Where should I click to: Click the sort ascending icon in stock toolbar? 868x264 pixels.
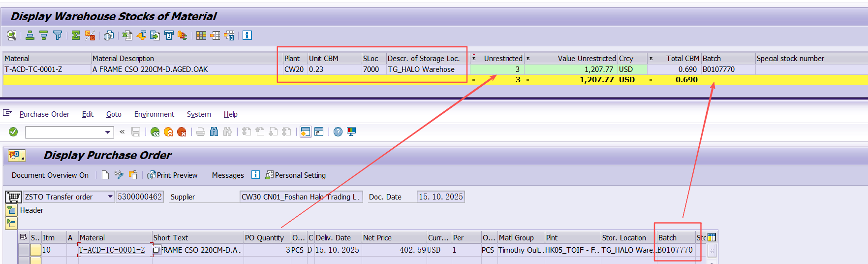pos(30,35)
